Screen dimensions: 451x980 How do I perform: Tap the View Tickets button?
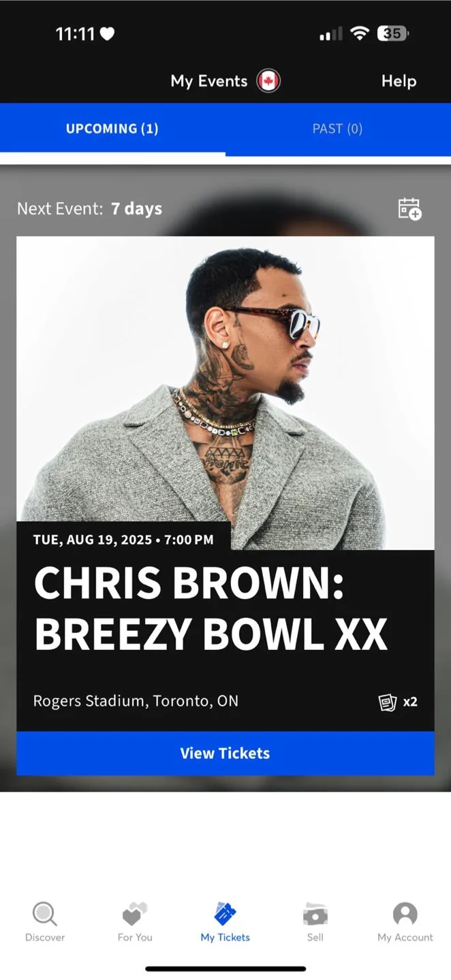226,753
